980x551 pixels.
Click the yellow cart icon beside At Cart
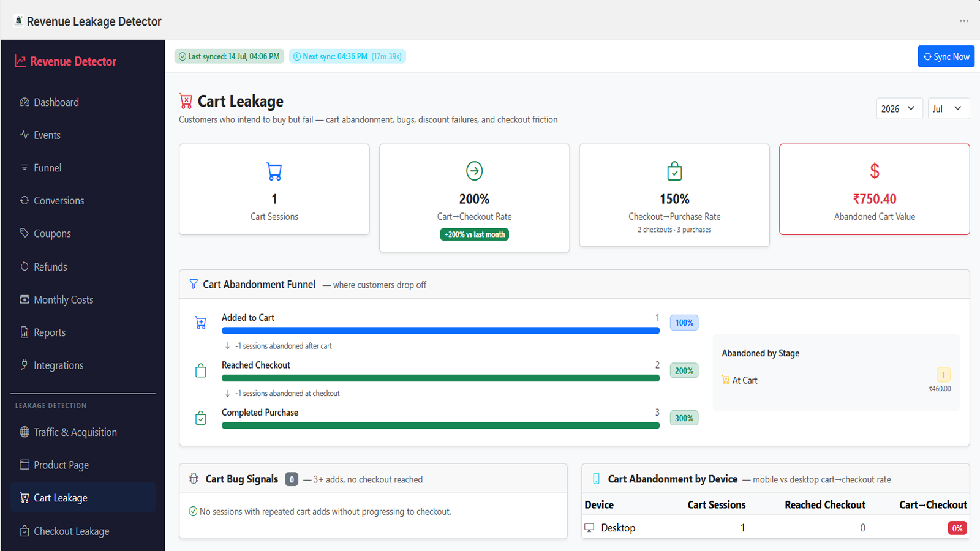(726, 380)
